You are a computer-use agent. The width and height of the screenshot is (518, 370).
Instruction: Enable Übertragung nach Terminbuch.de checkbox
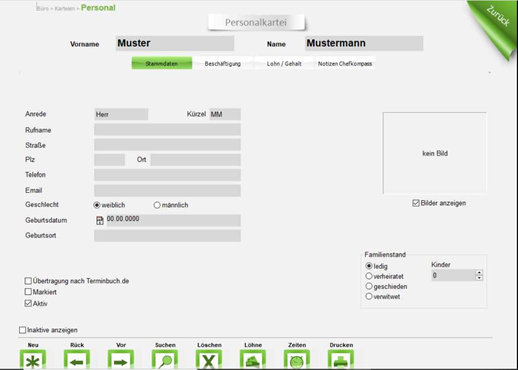click(28, 281)
